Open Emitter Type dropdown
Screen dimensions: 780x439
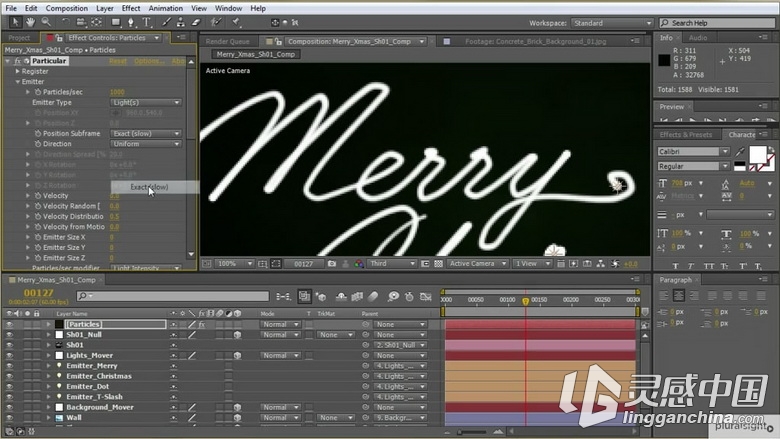[x=146, y=102]
